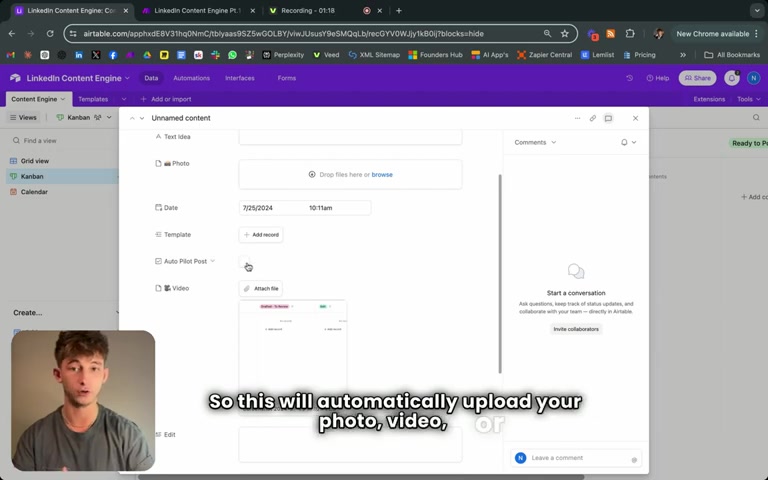Open Founders Hub bookmark
This screenshot has height=480, width=768.
coord(435,55)
